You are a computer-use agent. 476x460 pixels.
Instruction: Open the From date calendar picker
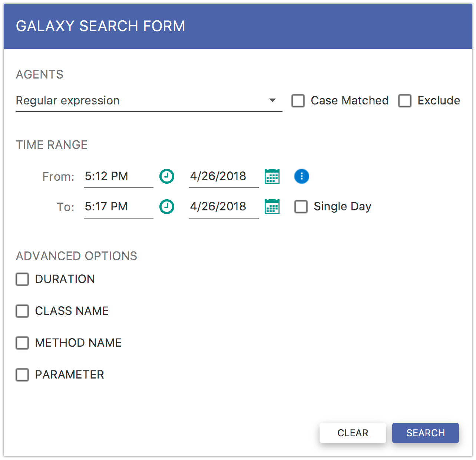click(272, 176)
